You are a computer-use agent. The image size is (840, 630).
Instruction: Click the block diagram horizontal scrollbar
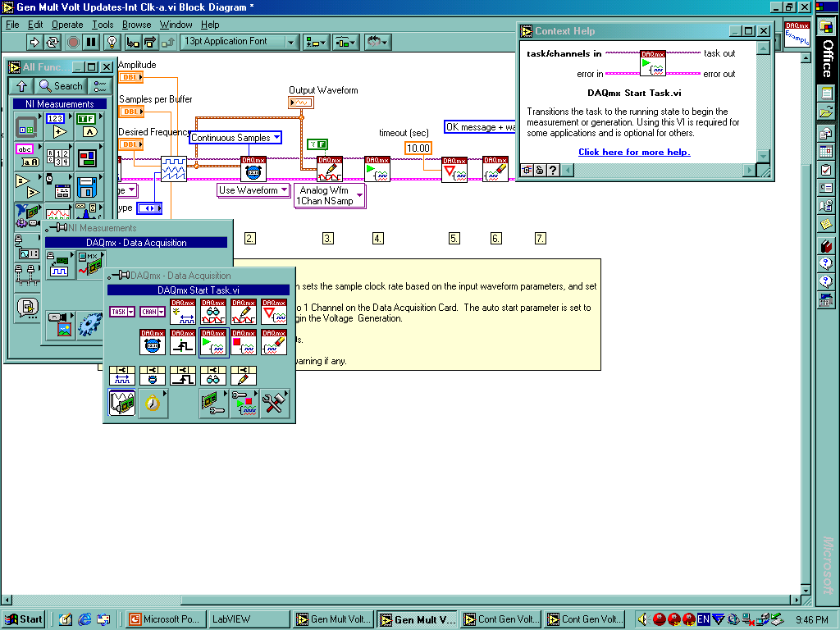[x=399, y=600]
